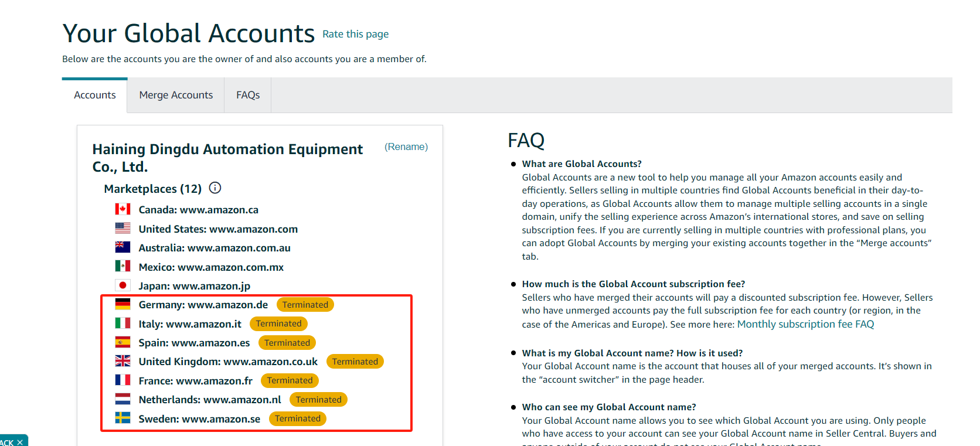Click the United States flag icon
The image size is (980, 446).
122,228
